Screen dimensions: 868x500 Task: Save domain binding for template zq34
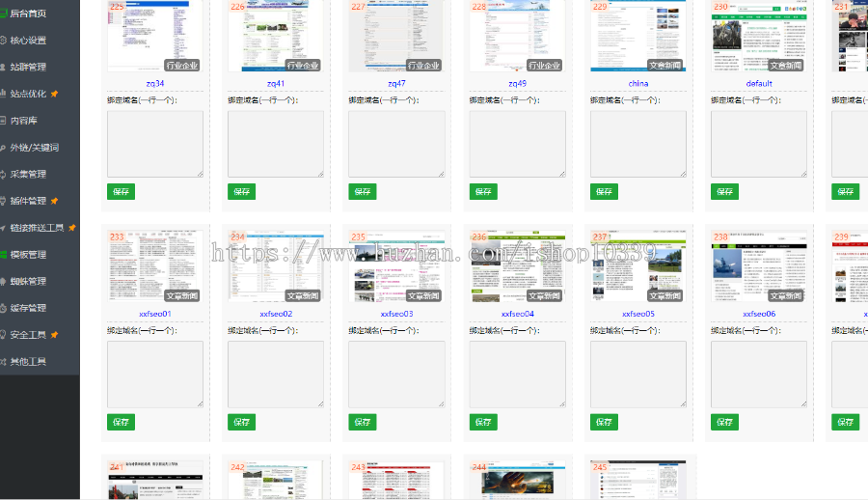coord(121,192)
